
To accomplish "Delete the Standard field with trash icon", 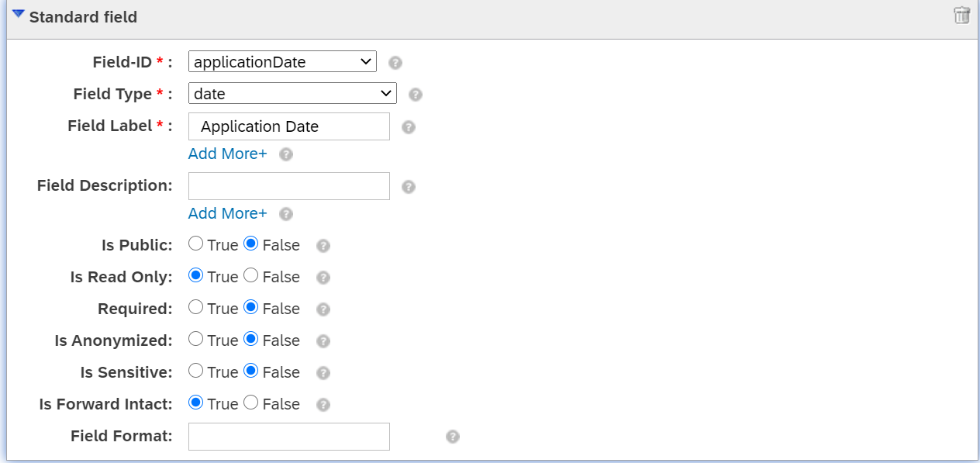I will tap(961, 16).
